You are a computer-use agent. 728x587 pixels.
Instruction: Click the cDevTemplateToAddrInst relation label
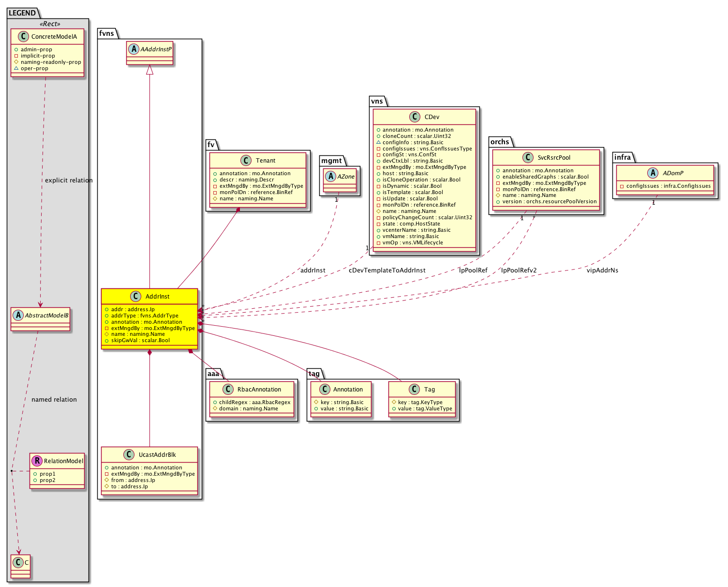point(387,270)
